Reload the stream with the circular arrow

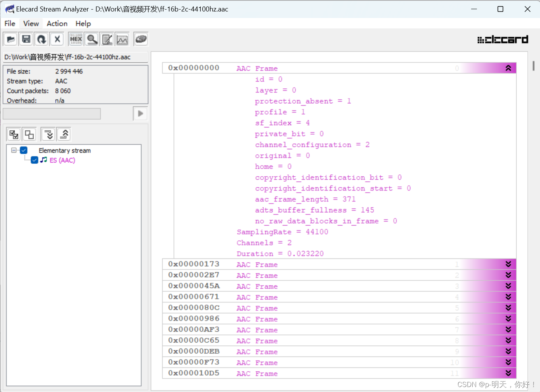pyautogui.click(x=41, y=39)
